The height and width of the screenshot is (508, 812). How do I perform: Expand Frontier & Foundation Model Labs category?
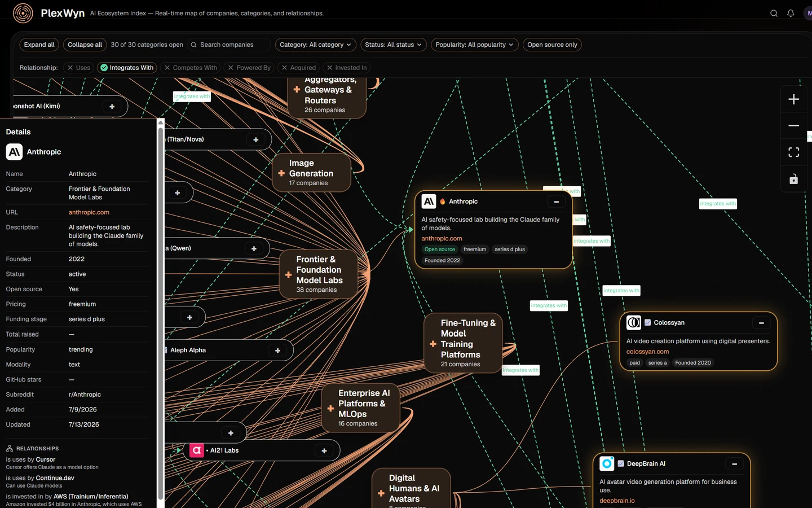288,275
